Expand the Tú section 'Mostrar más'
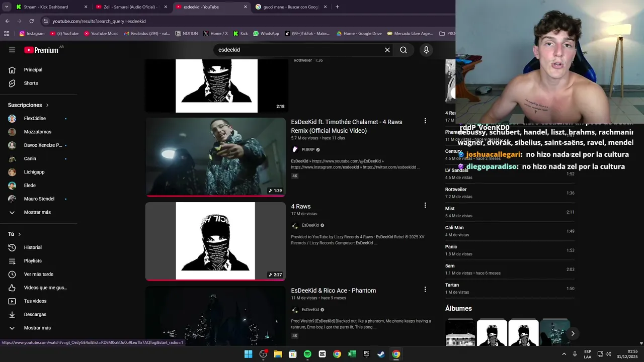The width and height of the screenshot is (644, 362). point(38,328)
